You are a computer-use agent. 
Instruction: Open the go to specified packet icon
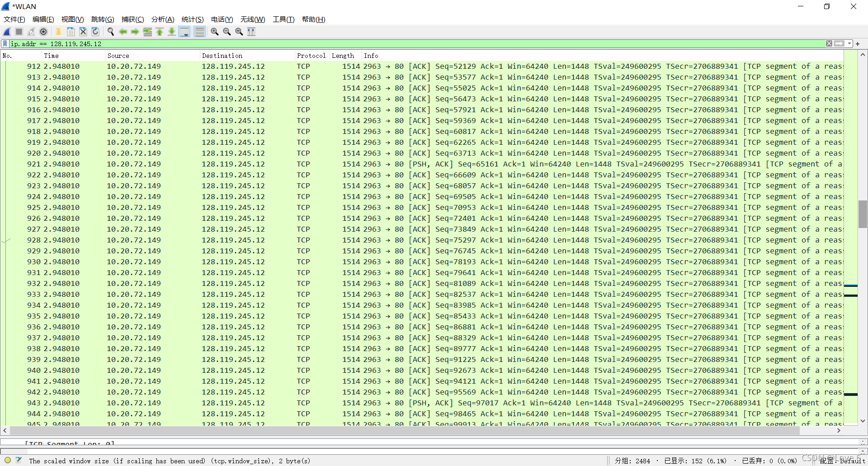coord(147,32)
